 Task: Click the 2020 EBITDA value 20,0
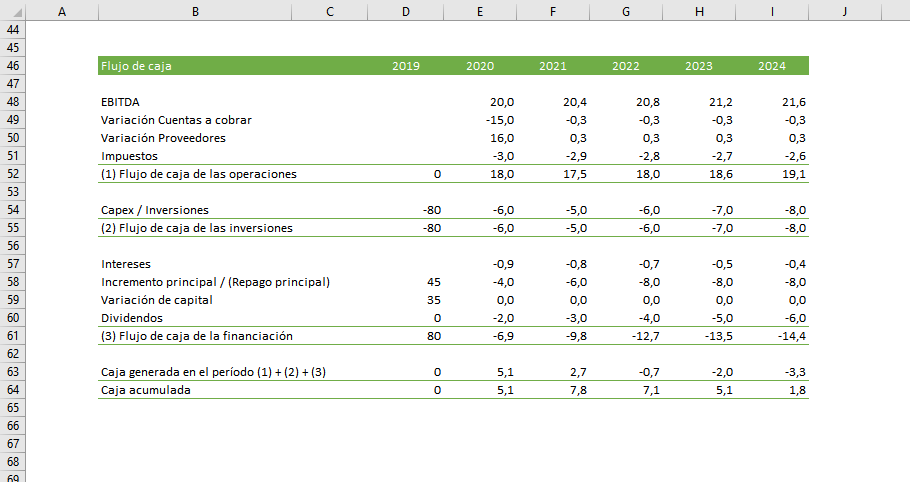(x=502, y=102)
